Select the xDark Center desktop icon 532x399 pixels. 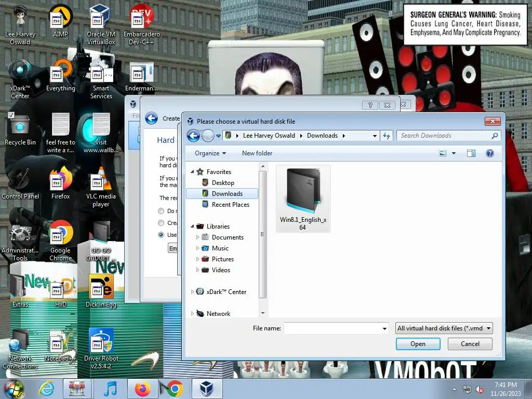pyautogui.click(x=20, y=79)
